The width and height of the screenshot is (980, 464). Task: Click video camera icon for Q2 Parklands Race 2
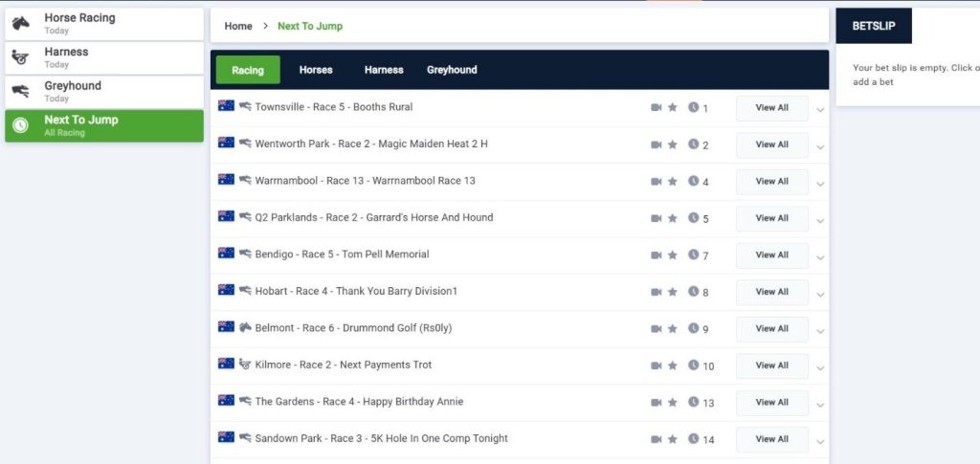point(656,218)
